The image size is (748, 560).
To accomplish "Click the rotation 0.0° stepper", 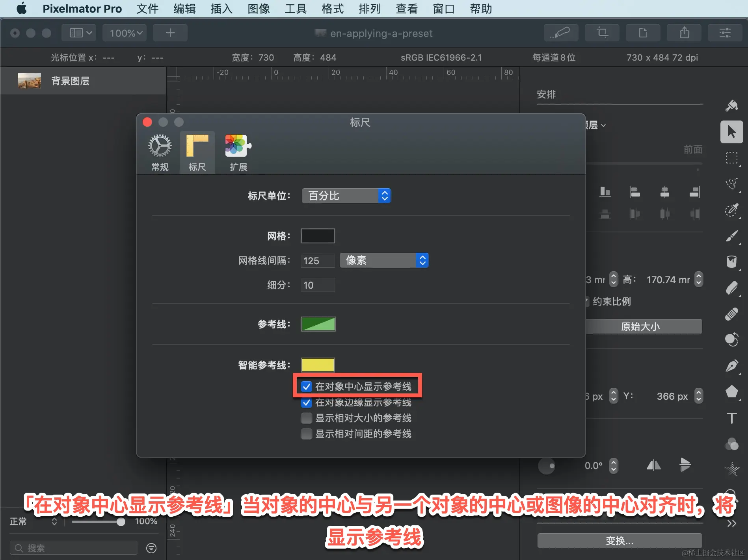I will [x=613, y=466].
